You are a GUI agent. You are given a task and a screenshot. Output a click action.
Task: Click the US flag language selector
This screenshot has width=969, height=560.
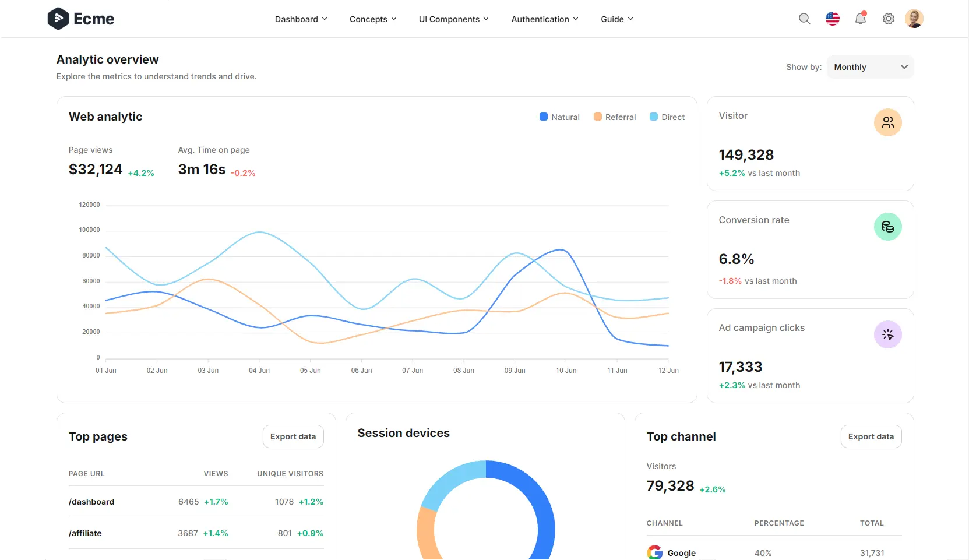click(x=832, y=19)
